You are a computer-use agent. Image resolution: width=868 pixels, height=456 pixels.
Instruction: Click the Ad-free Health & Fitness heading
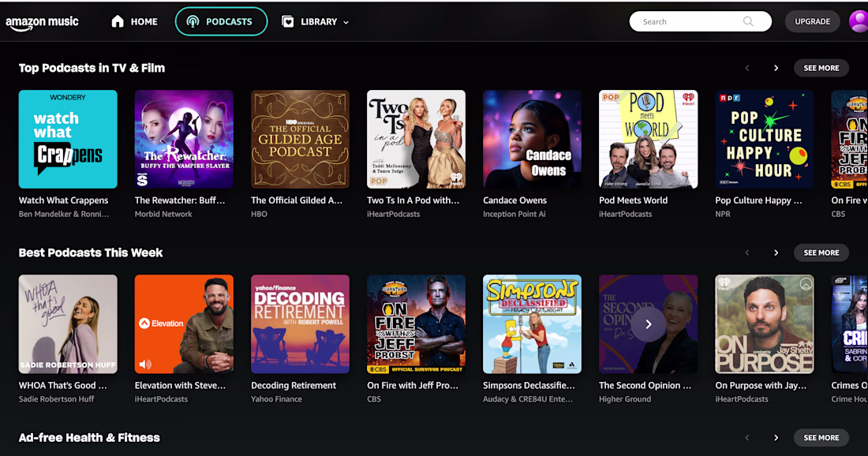pyautogui.click(x=89, y=438)
